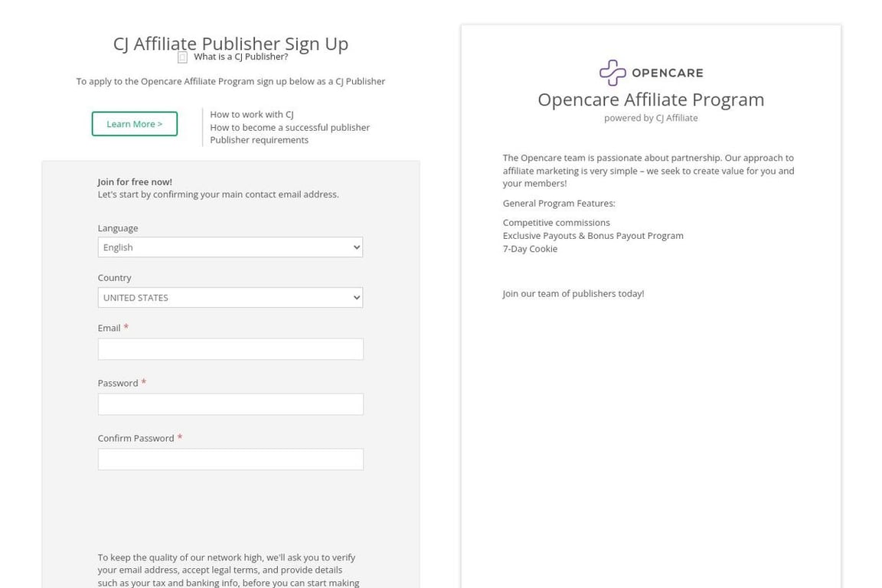
Task: Click the Opencare Affiliate Program heading
Action: click(651, 100)
